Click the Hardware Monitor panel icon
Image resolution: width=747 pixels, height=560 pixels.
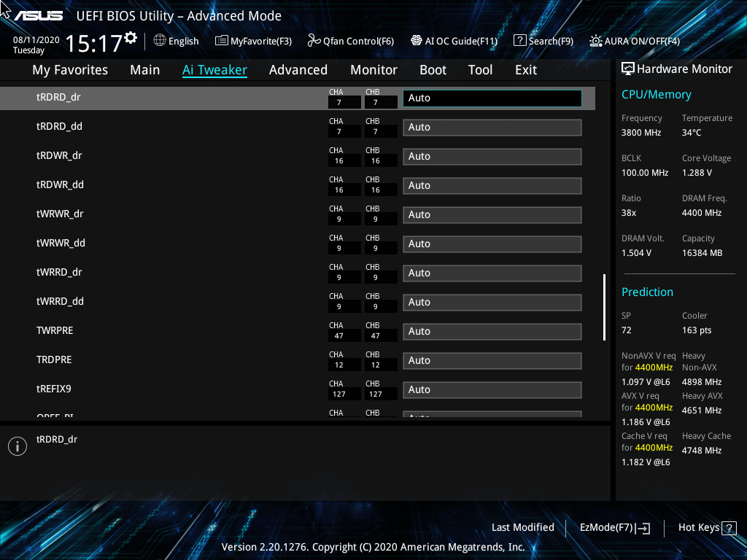[627, 69]
